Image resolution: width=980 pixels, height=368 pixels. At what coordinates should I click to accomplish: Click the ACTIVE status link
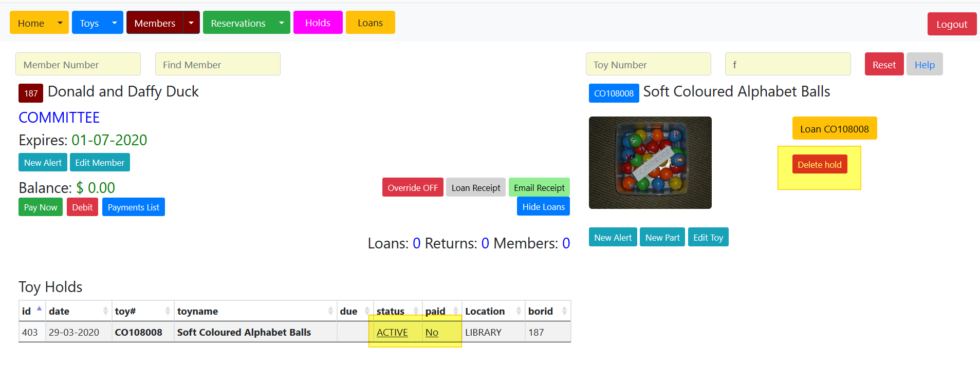[x=392, y=333]
